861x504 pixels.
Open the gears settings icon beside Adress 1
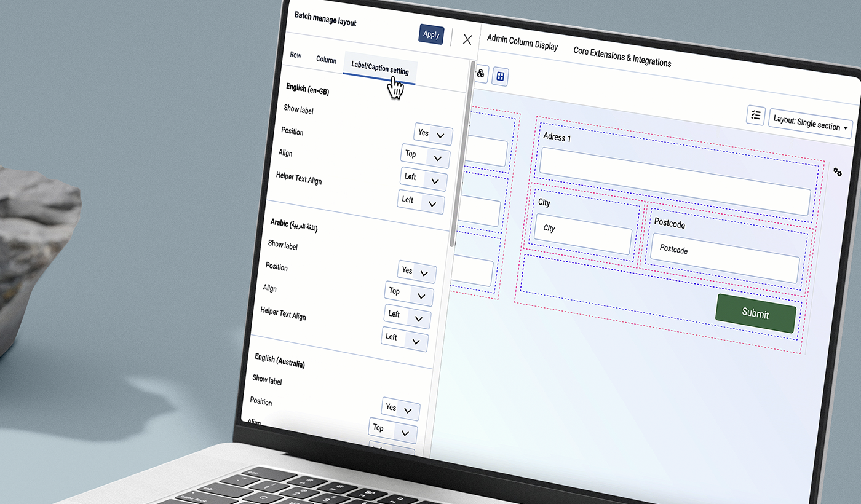[x=838, y=172]
